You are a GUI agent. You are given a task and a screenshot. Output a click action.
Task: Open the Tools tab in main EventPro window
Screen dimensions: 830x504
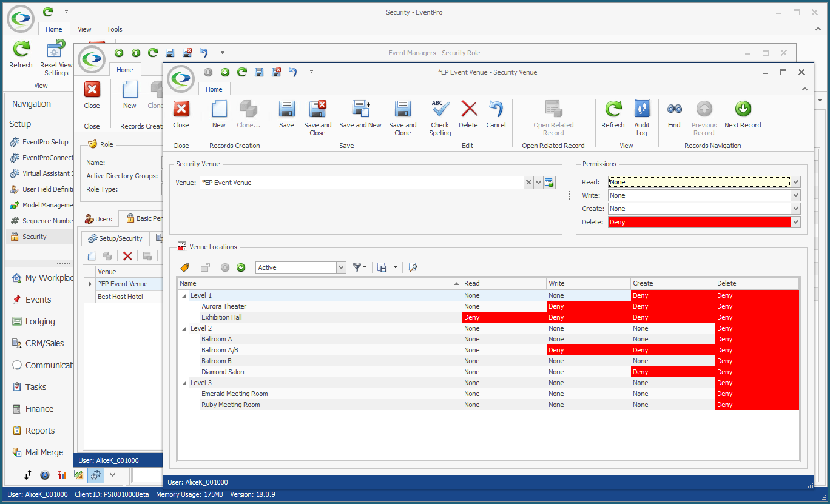coord(115,29)
